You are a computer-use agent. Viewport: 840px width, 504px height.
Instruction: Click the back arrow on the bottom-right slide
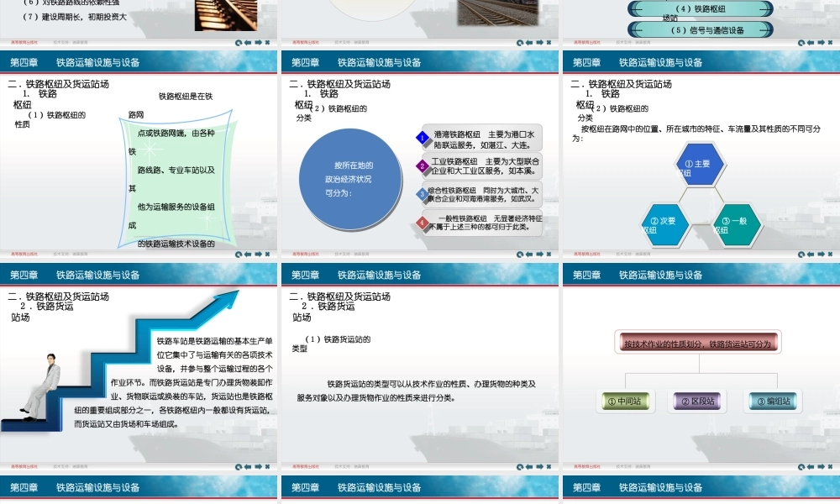pos(810,468)
